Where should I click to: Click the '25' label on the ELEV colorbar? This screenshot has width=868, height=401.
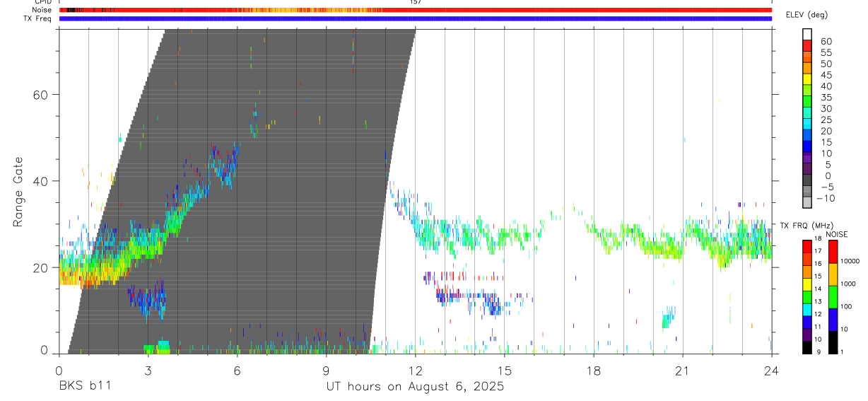826,120
